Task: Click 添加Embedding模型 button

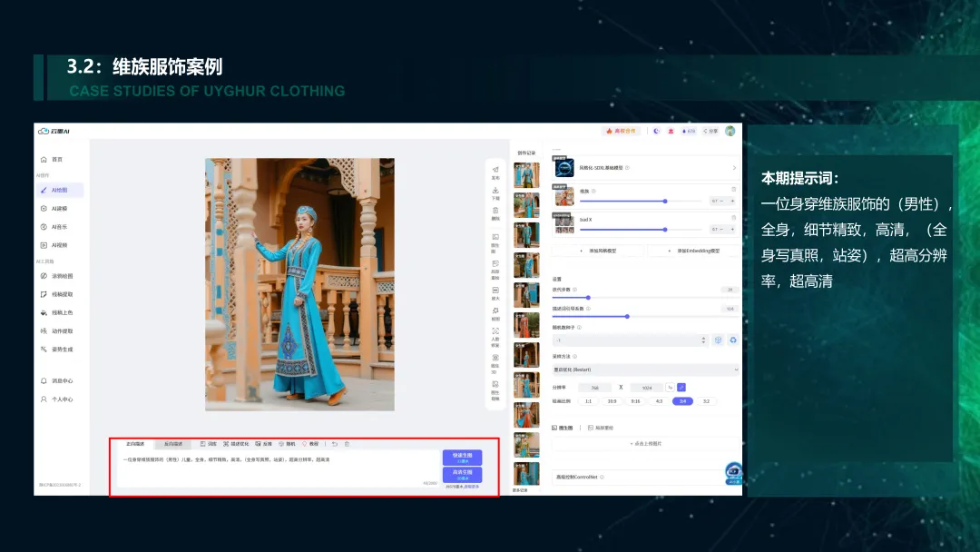Action: coord(694,251)
